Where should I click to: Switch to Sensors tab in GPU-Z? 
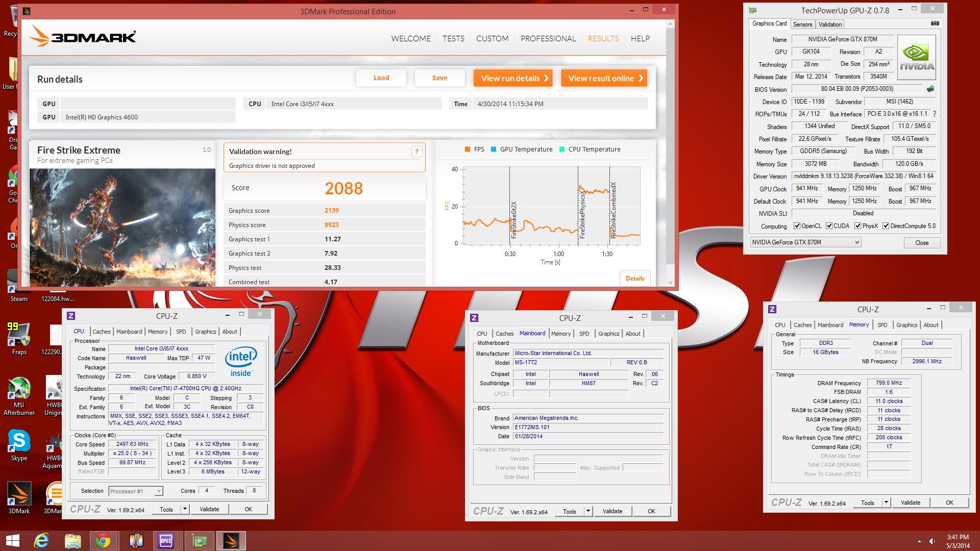pyautogui.click(x=802, y=24)
